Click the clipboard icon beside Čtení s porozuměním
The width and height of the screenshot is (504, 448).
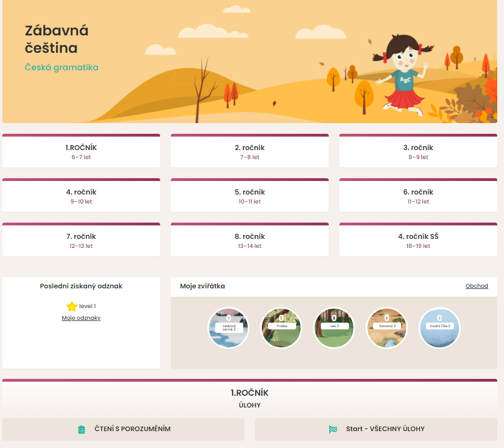[x=82, y=429]
